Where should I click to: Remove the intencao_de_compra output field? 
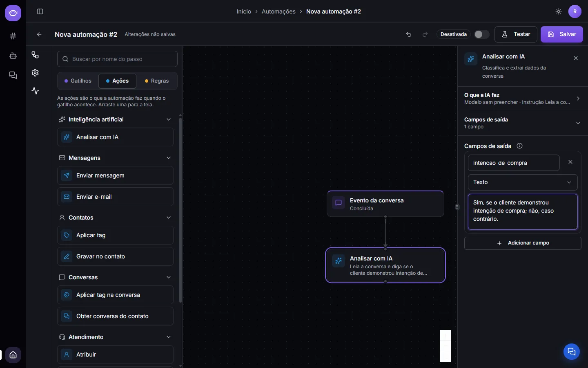[570, 162]
